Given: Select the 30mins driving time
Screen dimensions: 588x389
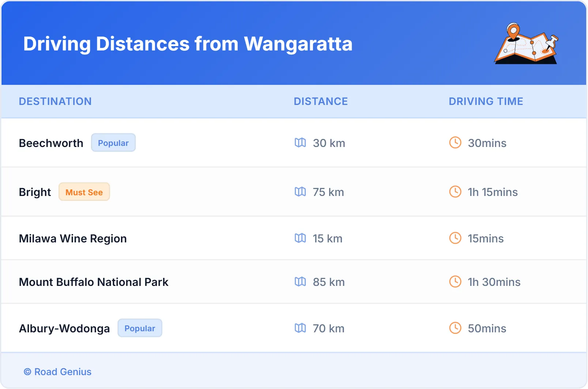Looking at the screenshot, I should click(487, 143).
